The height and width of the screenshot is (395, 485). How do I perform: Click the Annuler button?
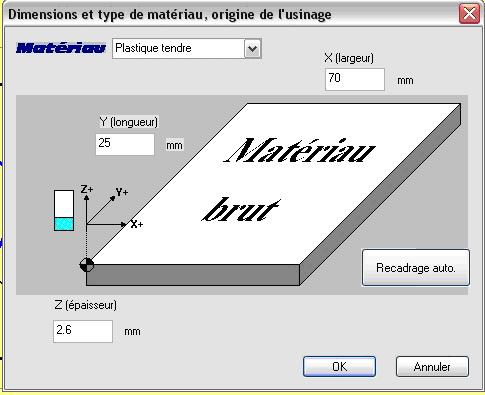[432, 367]
